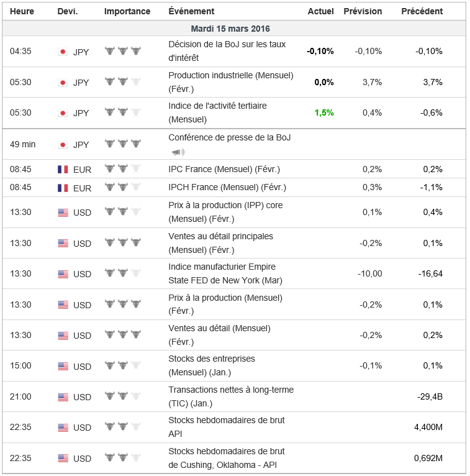Click the Japan flag in the 49 min row
This screenshot has width=470, height=476.
(63, 145)
